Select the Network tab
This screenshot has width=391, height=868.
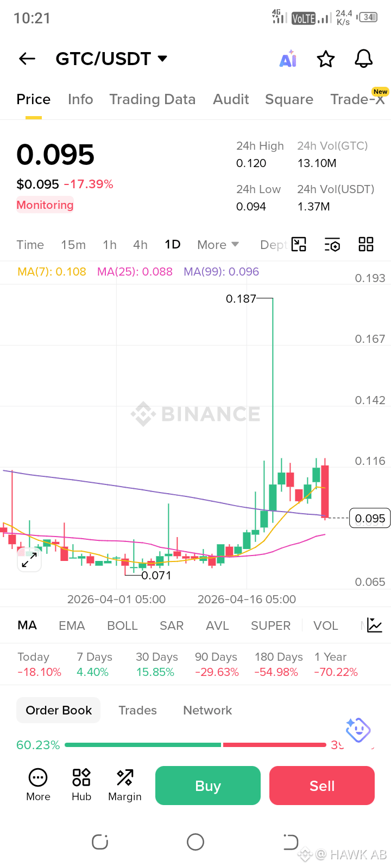(207, 710)
